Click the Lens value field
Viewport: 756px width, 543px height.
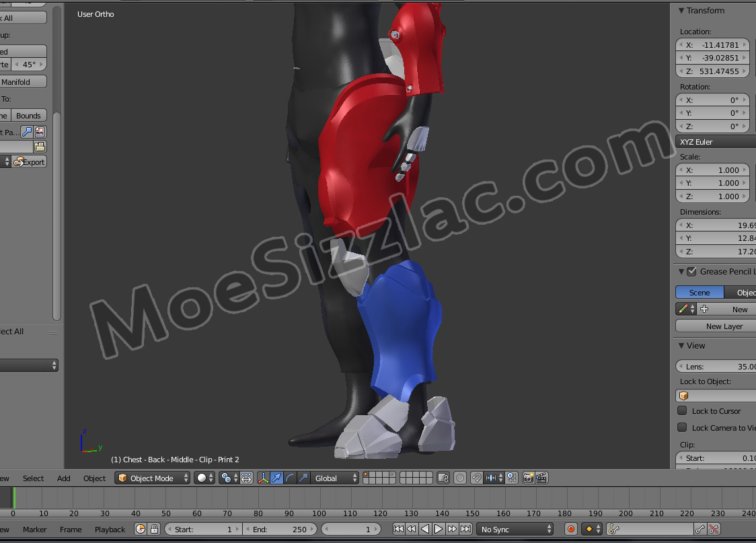(716, 367)
